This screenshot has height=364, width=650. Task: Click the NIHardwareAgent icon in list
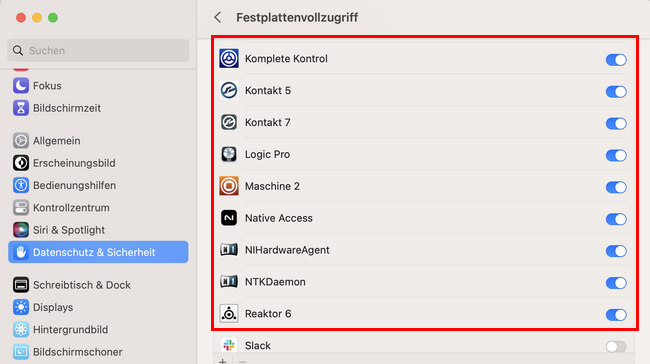click(x=229, y=250)
